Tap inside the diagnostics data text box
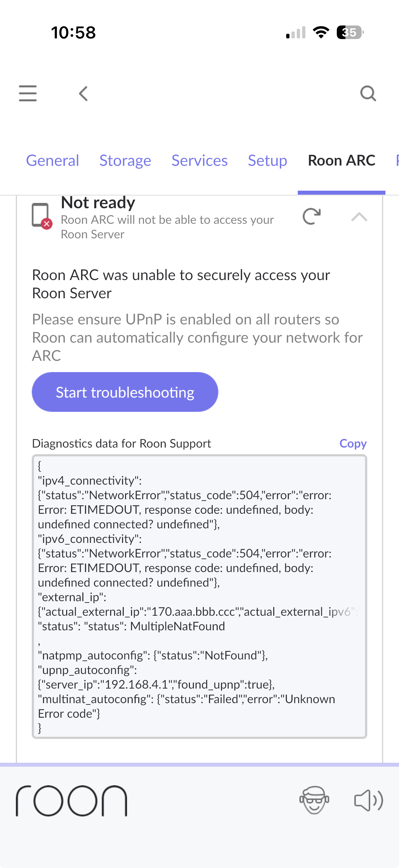The image size is (399, 868). click(x=199, y=597)
